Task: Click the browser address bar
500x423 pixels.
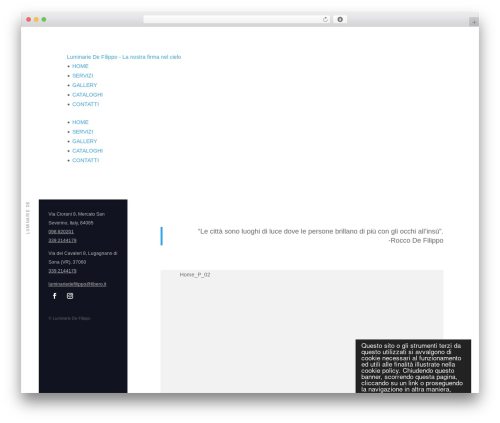Action: 237,19
